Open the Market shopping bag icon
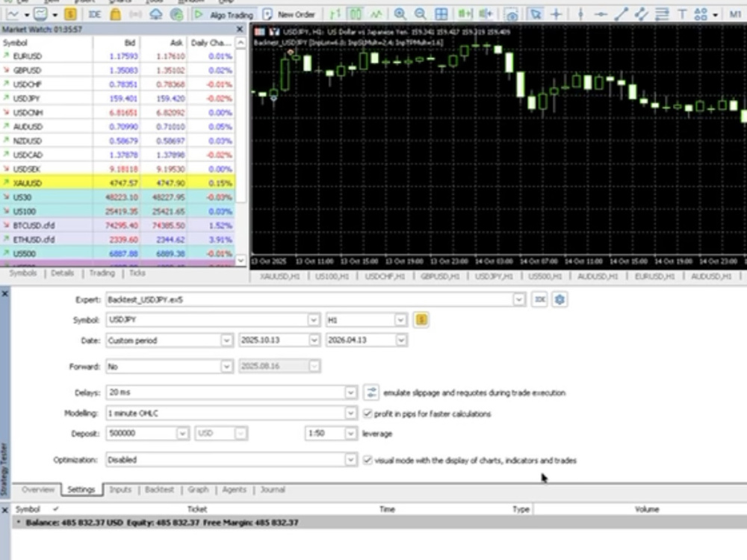This screenshot has height=560, width=747. (x=115, y=14)
